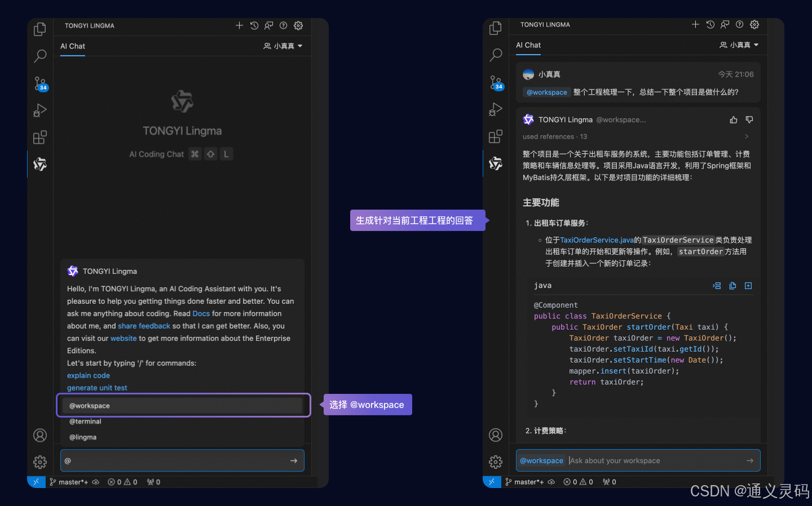This screenshot has height=506, width=812.
Task: Focus chat input containing @ in welcome window
Action: [x=182, y=461]
